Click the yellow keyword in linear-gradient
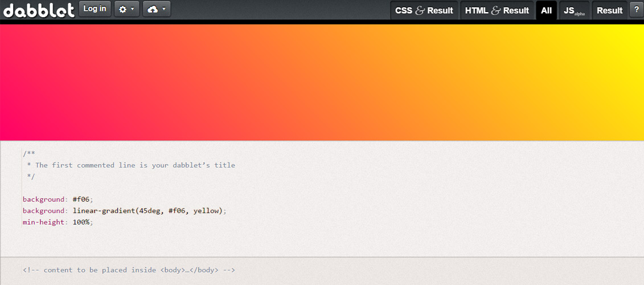 206,211
